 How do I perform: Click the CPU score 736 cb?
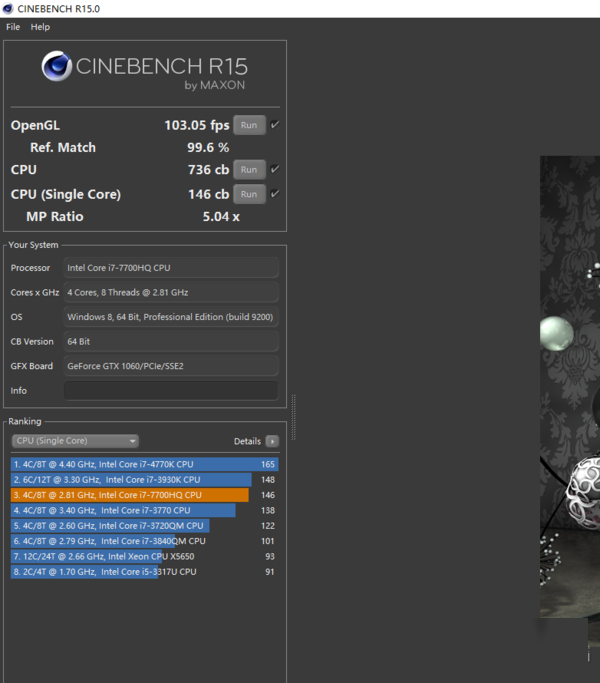[x=208, y=170]
